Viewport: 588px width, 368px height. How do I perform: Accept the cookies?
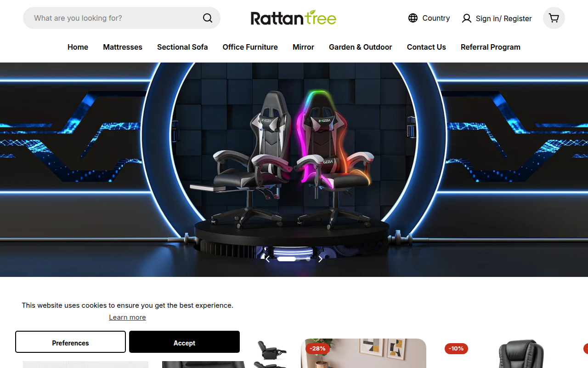point(184,342)
